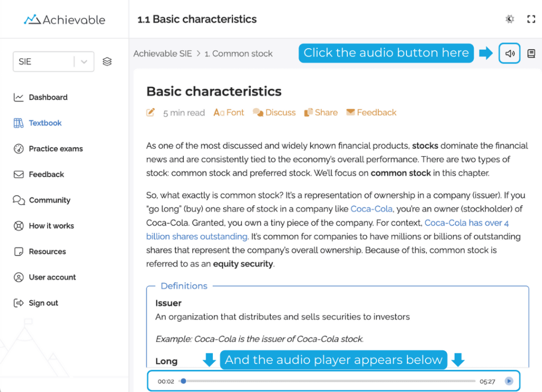Click the edit pencil icon near the reading time

150,112
